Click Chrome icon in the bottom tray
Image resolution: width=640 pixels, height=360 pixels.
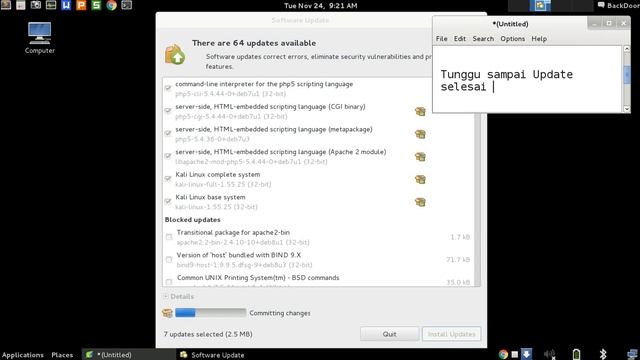[x=503, y=354]
